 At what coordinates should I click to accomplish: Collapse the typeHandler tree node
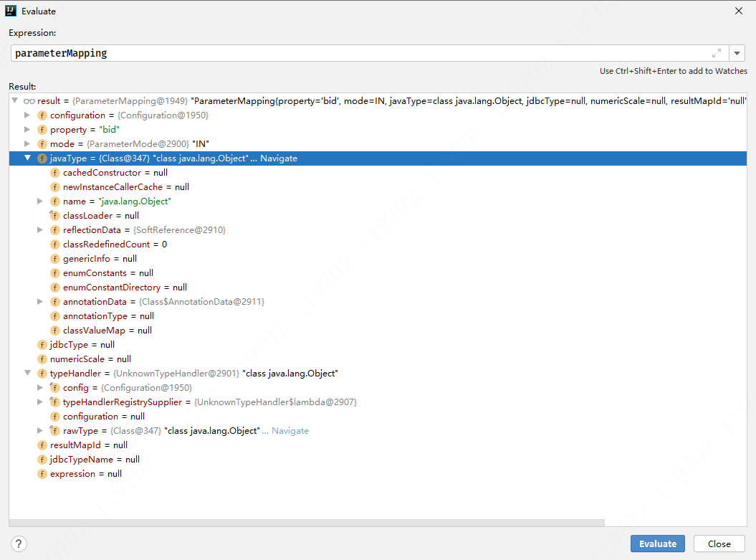pyautogui.click(x=28, y=374)
